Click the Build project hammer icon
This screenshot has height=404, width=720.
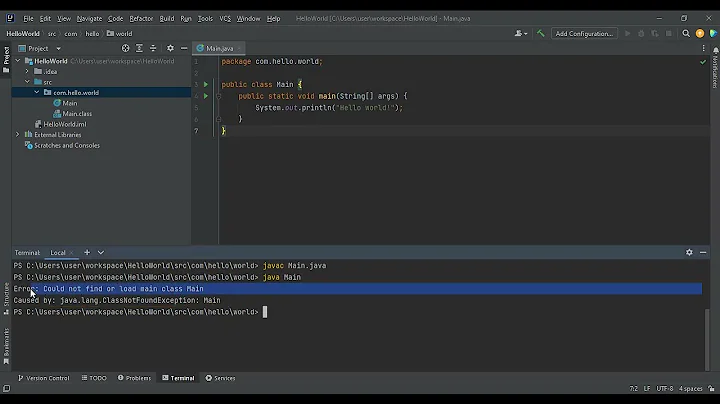pos(540,34)
